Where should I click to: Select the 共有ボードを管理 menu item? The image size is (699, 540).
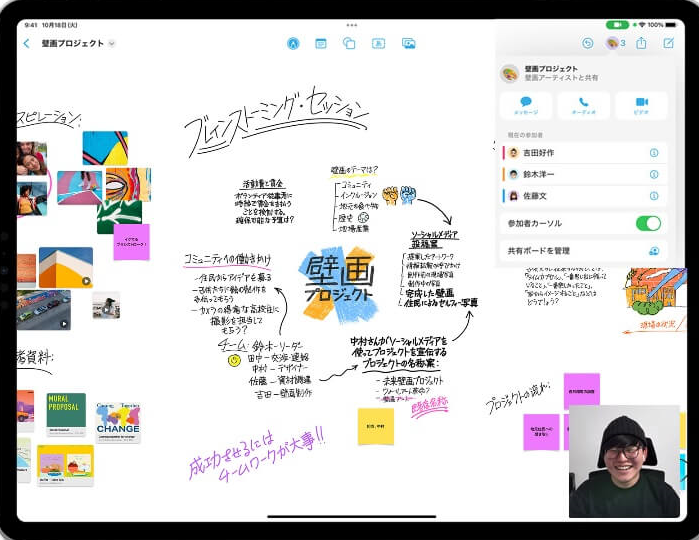point(584,251)
